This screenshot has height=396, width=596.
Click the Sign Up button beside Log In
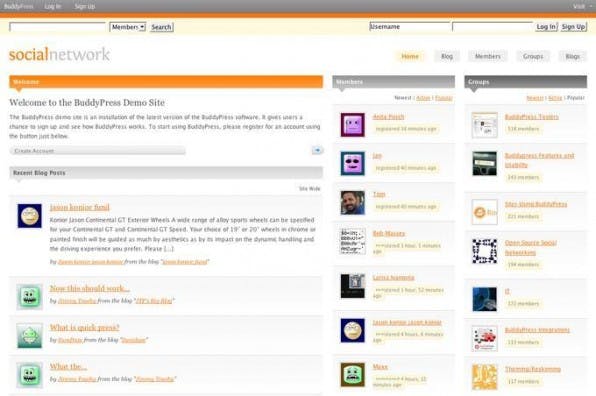click(x=573, y=27)
